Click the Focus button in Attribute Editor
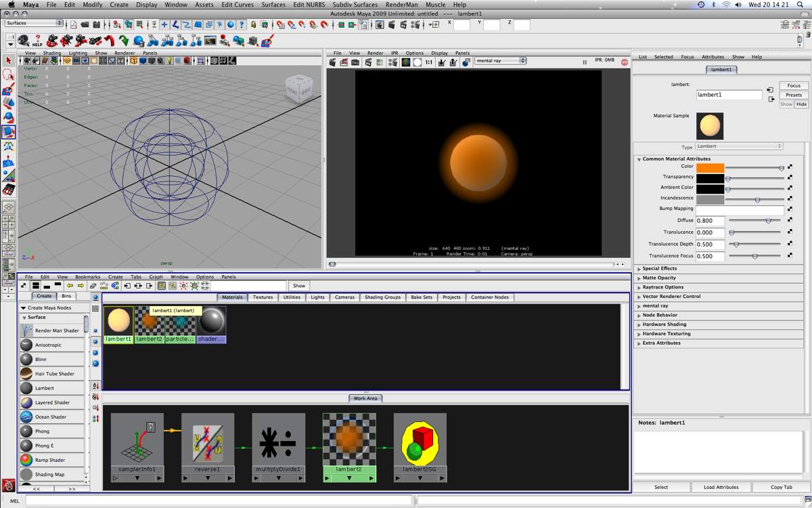 [794, 85]
